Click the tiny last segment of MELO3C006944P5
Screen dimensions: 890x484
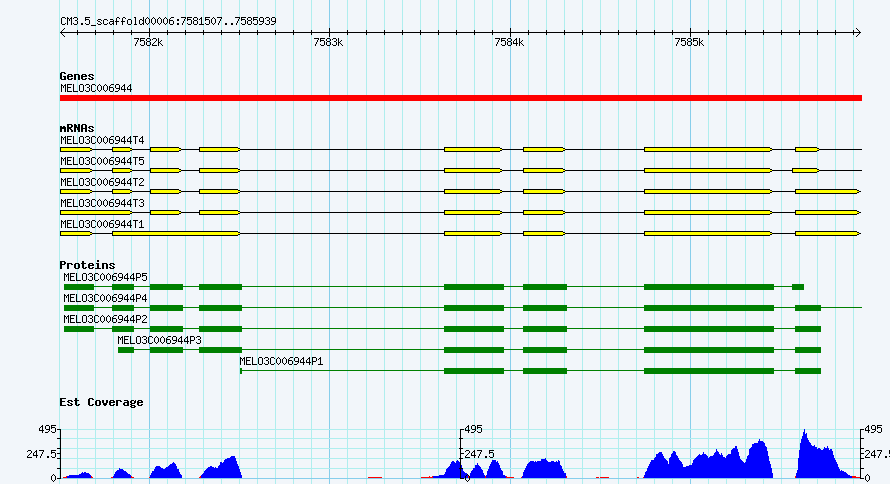(797, 287)
